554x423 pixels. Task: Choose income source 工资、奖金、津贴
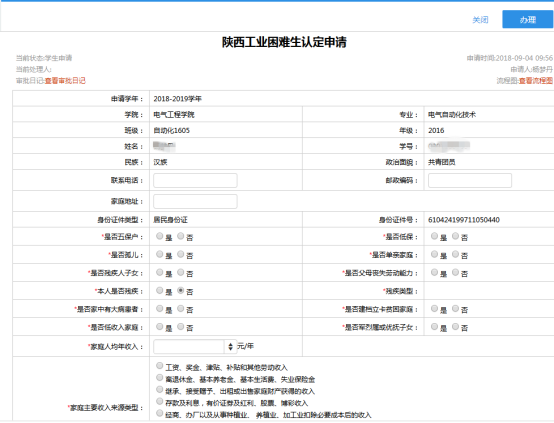(160, 366)
